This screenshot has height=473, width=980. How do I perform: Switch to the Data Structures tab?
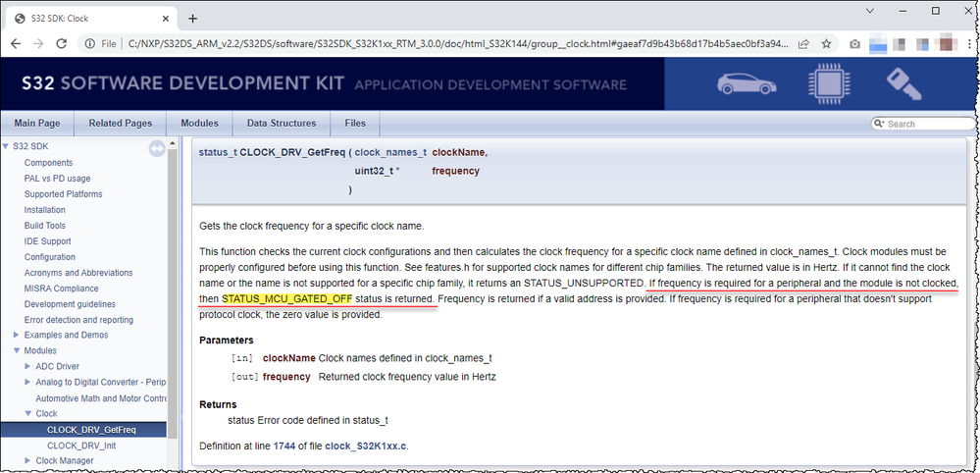pyautogui.click(x=282, y=123)
